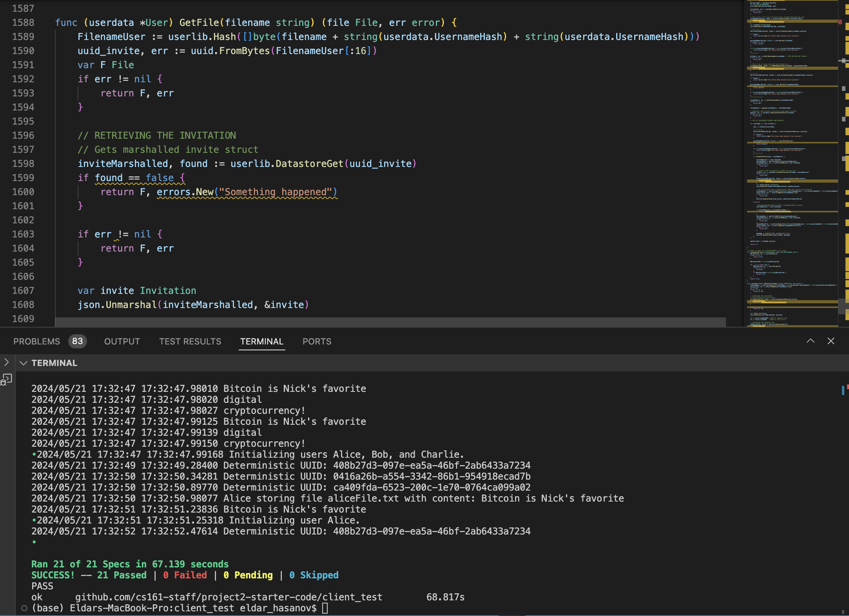Open the OUTPUT tab
Screen dimensions: 849x616
click(122, 341)
